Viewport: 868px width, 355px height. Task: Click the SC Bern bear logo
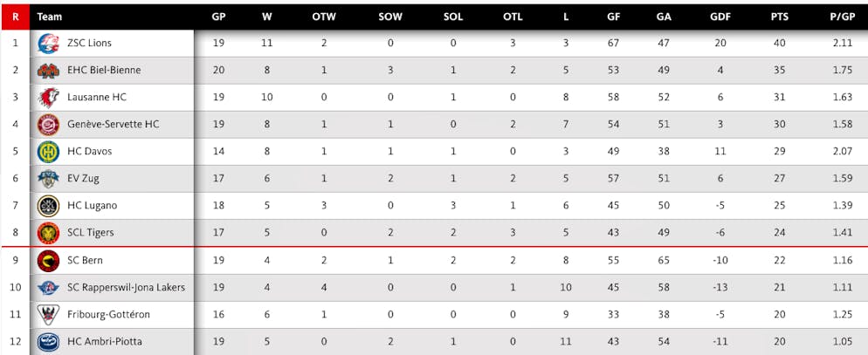[48, 261]
